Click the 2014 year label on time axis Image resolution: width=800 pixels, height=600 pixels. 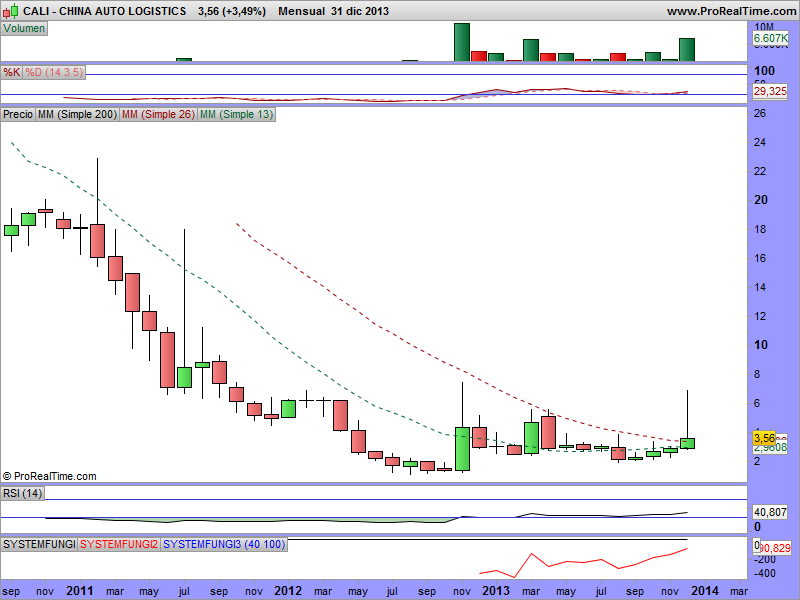coord(705,591)
